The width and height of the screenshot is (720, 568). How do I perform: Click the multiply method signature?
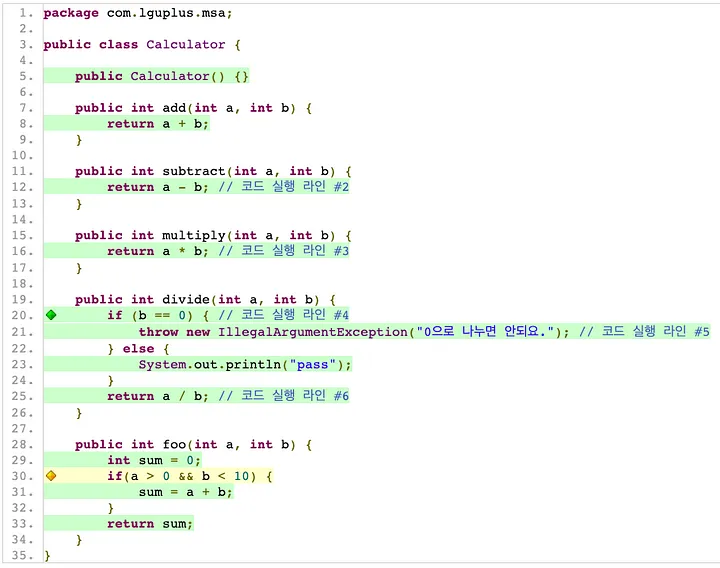tap(214, 236)
